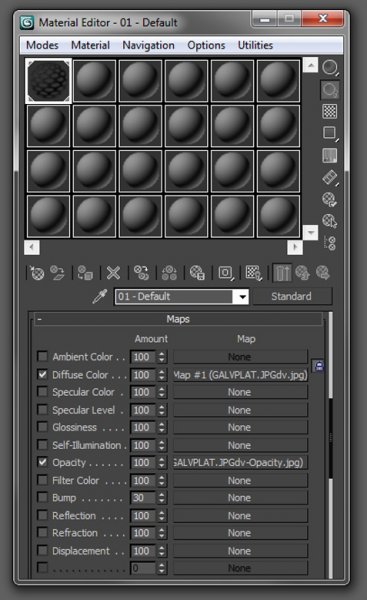Enable the Filter Color checkbox

(x=42, y=480)
